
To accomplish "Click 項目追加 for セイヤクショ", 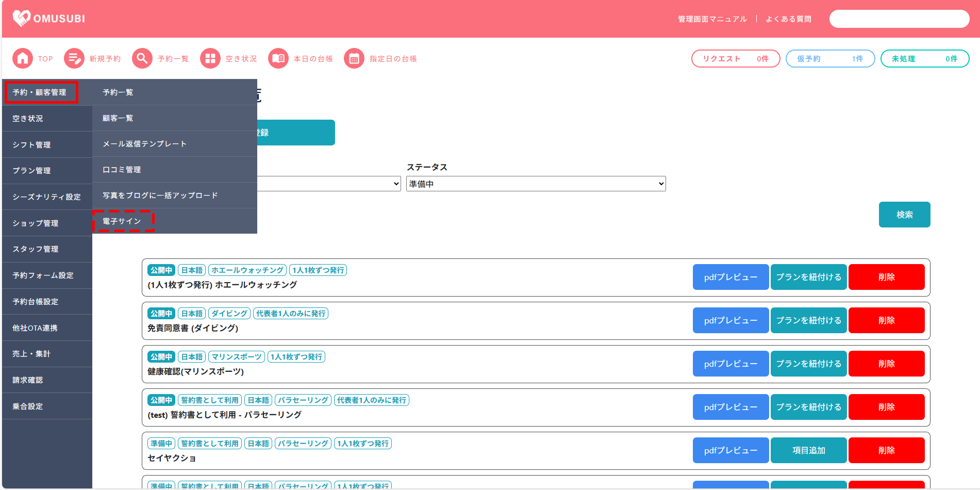I will 808,451.
